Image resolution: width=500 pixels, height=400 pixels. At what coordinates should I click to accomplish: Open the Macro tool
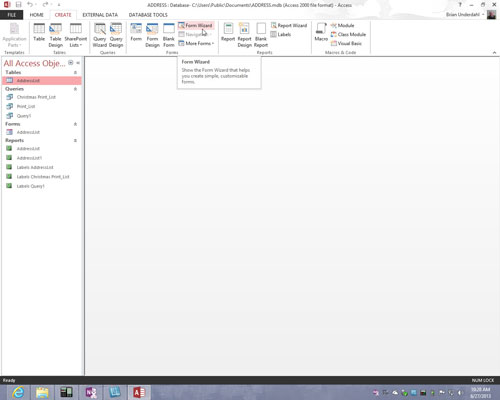321,32
